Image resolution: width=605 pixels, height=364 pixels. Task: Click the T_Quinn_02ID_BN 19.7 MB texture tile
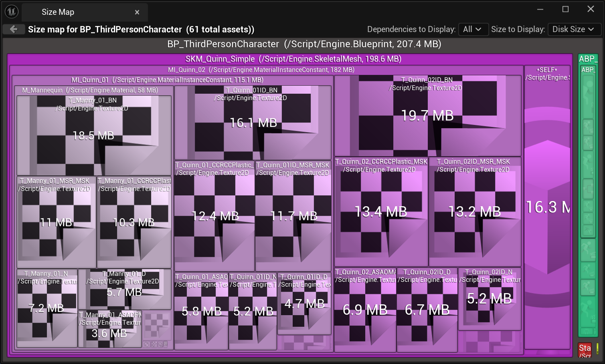(427, 116)
